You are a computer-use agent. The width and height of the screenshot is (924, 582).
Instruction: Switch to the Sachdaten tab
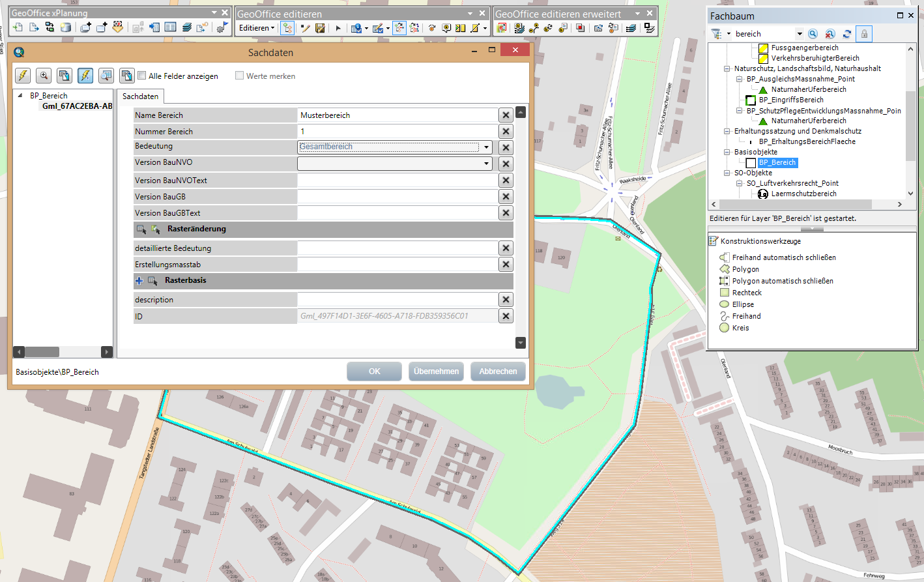[x=140, y=95]
